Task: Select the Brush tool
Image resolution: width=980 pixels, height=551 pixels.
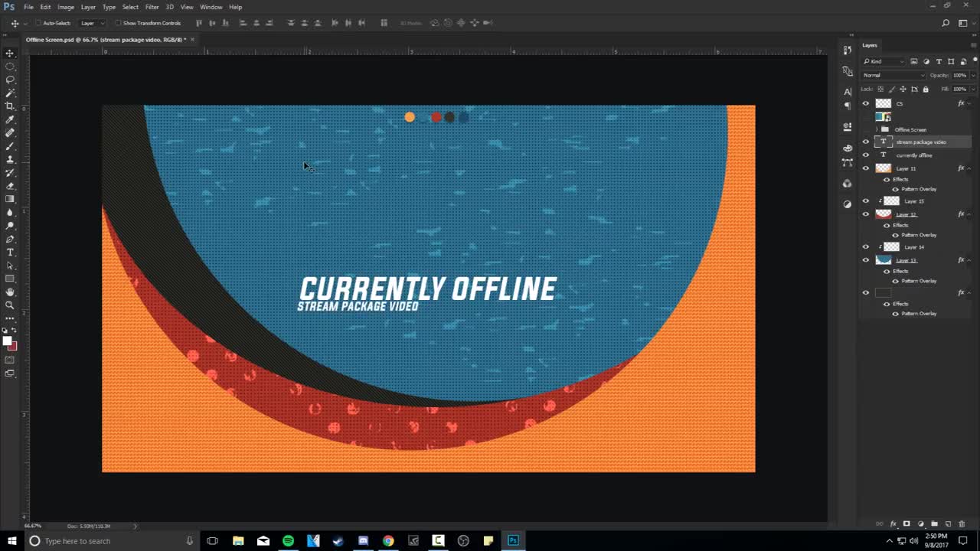Action: point(10,145)
